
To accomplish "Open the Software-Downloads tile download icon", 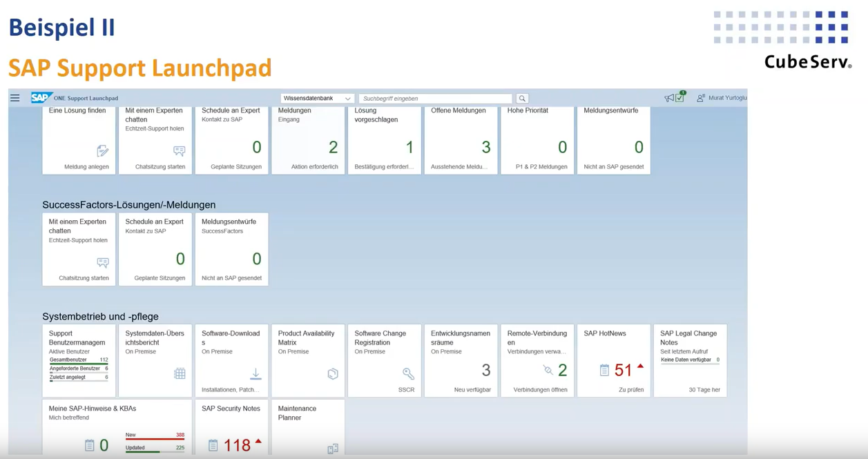I will [x=256, y=373].
